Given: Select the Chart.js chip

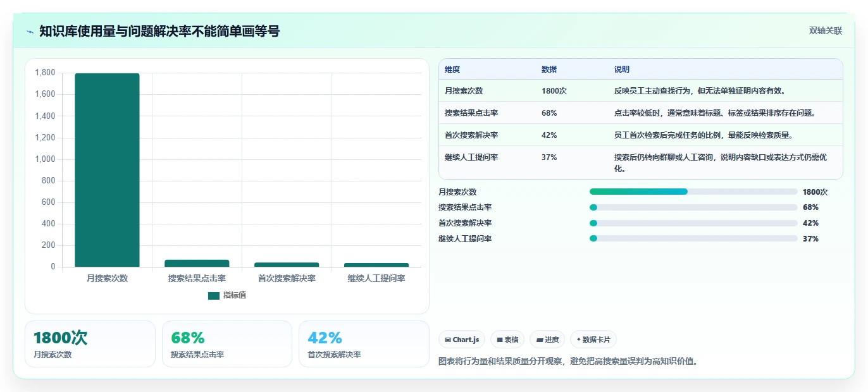Looking at the screenshot, I should (x=461, y=340).
